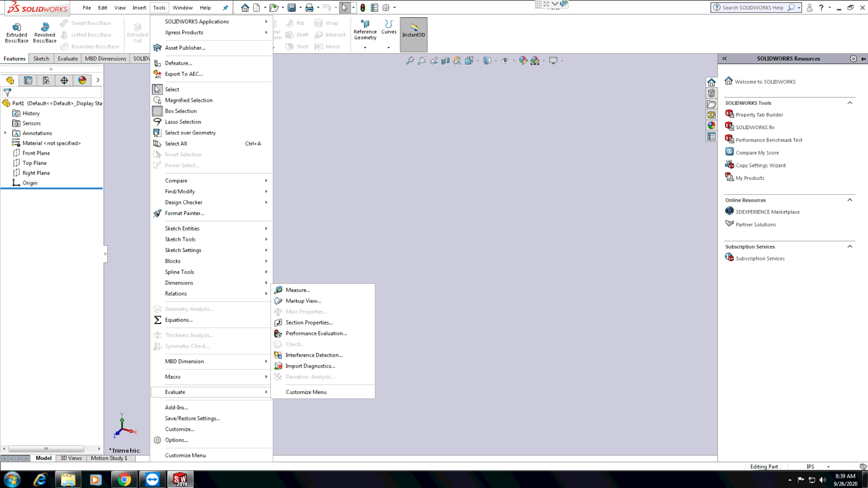Click the Section View icon
This screenshot has height=488, width=868.
point(445,61)
